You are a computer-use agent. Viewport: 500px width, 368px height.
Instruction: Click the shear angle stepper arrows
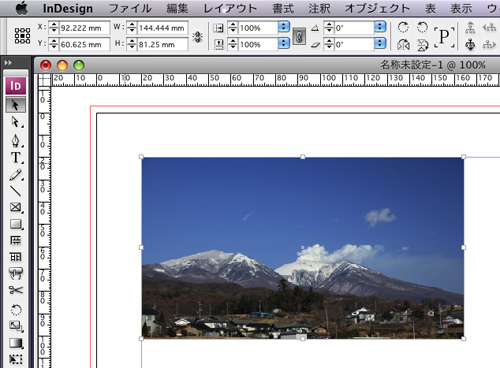click(329, 44)
